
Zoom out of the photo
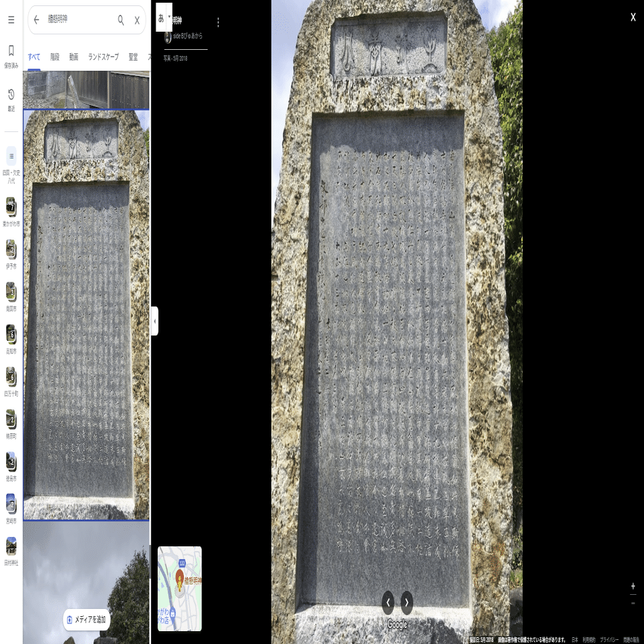633,602
